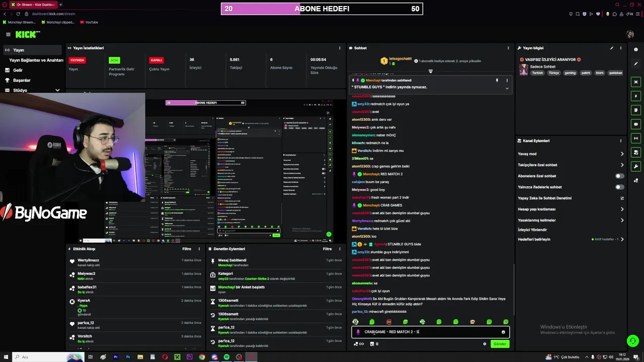Screen dimensions: 644x362
Task: Open the Sohbet panel three-dot menu
Action: click(x=509, y=48)
